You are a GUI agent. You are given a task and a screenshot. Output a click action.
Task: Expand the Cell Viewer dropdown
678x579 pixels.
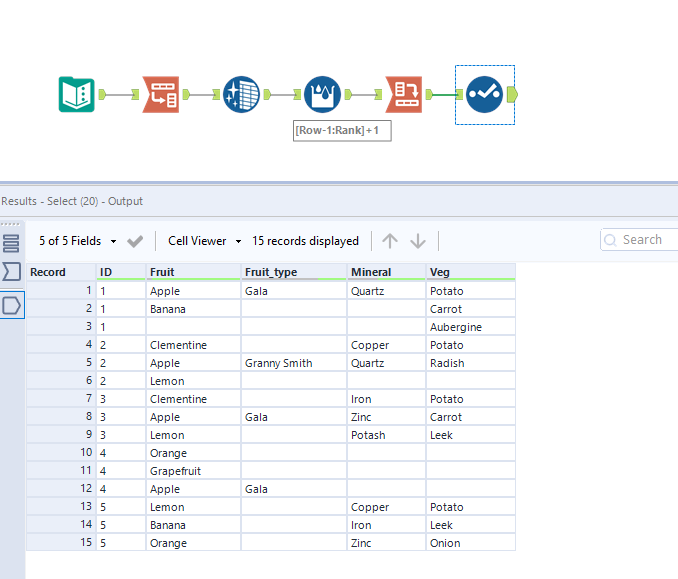coord(205,241)
